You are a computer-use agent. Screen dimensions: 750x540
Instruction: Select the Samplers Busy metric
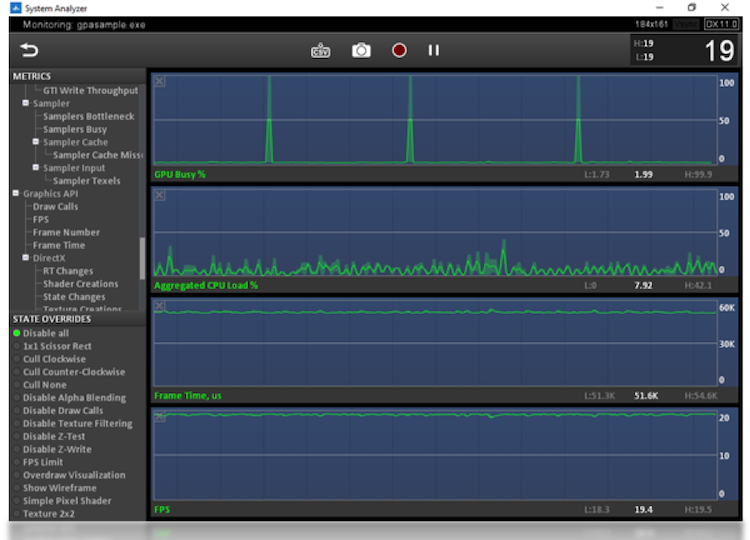tap(74, 129)
